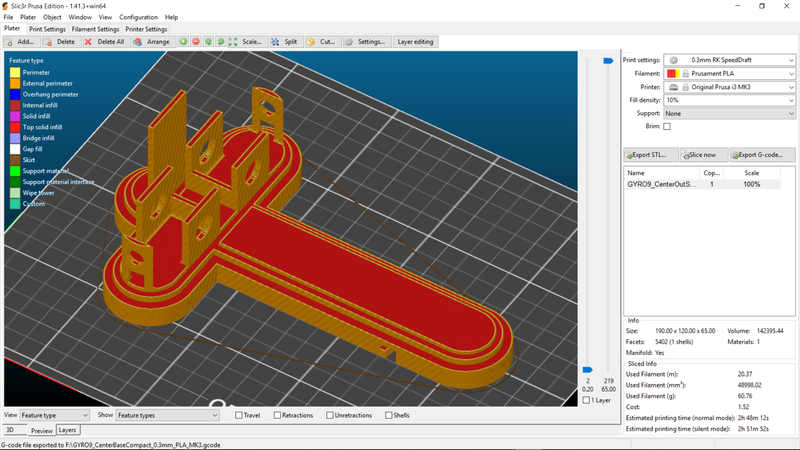Switch to the Filament Settings tab
This screenshot has width=800, height=450.
(95, 29)
